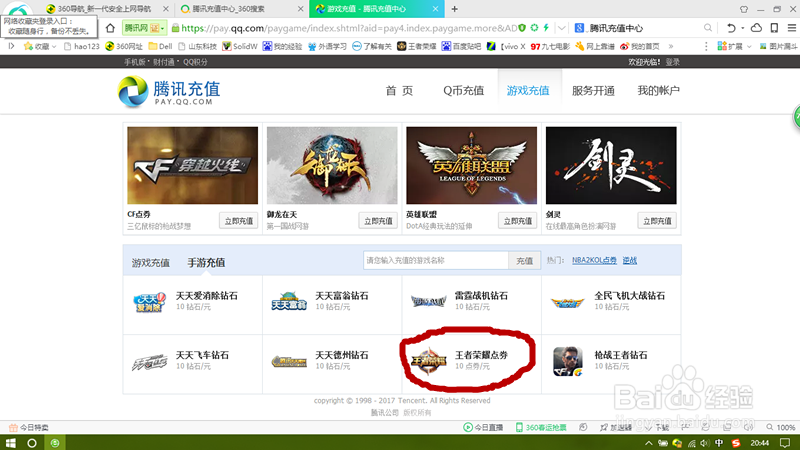Expand the 腾讯网 site badge dropdown
Image resolution: width=800 pixels, height=450 pixels.
tap(163, 28)
